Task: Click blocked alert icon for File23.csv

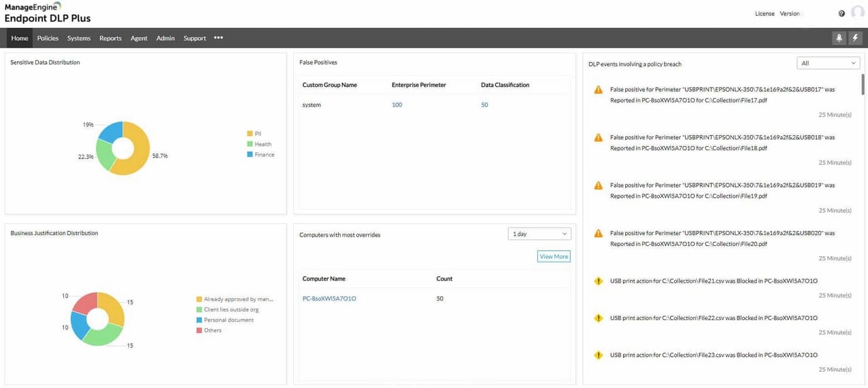Action: point(599,355)
